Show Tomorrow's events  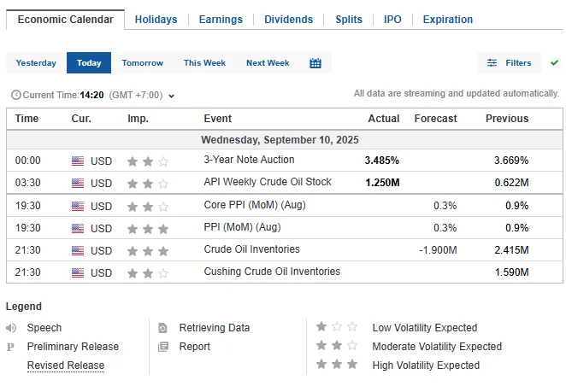(x=143, y=62)
